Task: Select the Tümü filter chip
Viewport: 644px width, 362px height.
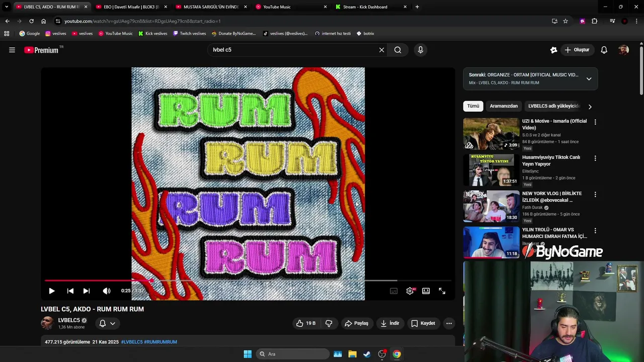Action: 473,106
